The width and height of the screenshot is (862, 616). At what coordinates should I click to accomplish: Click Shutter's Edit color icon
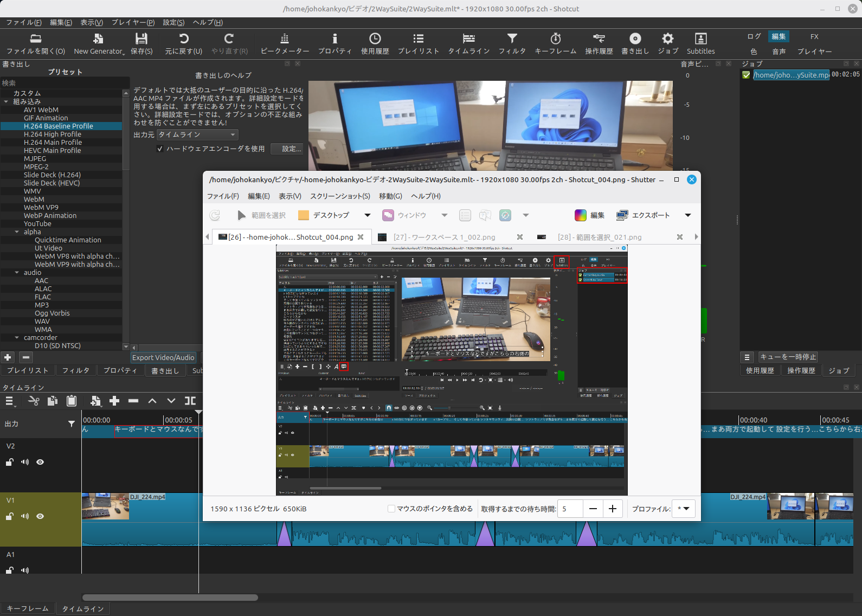(581, 215)
